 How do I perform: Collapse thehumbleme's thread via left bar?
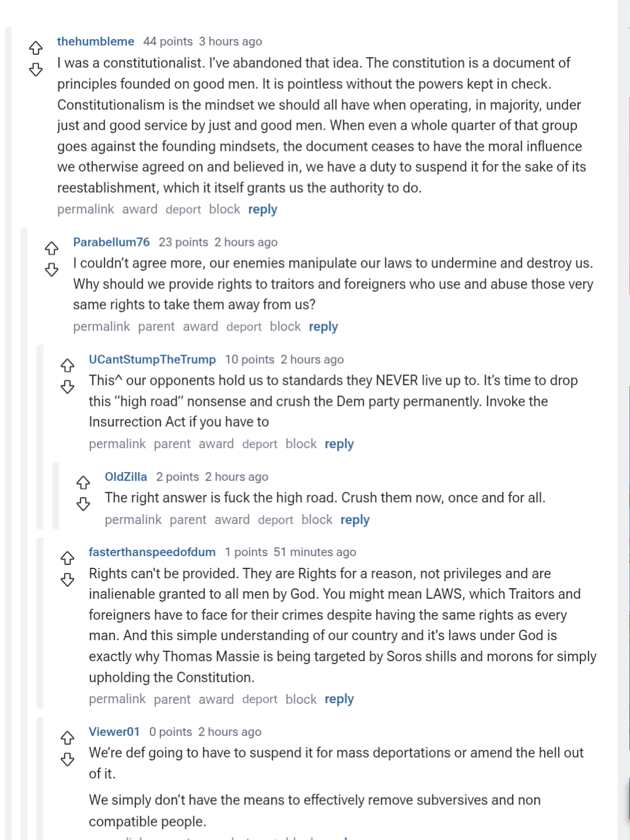pyautogui.click(x=8, y=409)
